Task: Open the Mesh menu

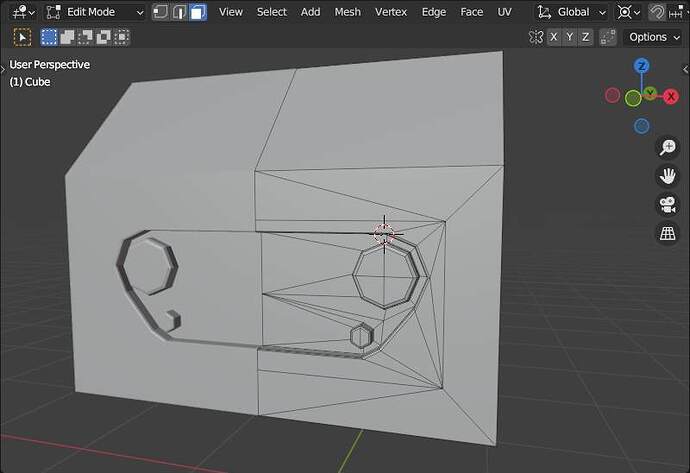Action: (348, 12)
